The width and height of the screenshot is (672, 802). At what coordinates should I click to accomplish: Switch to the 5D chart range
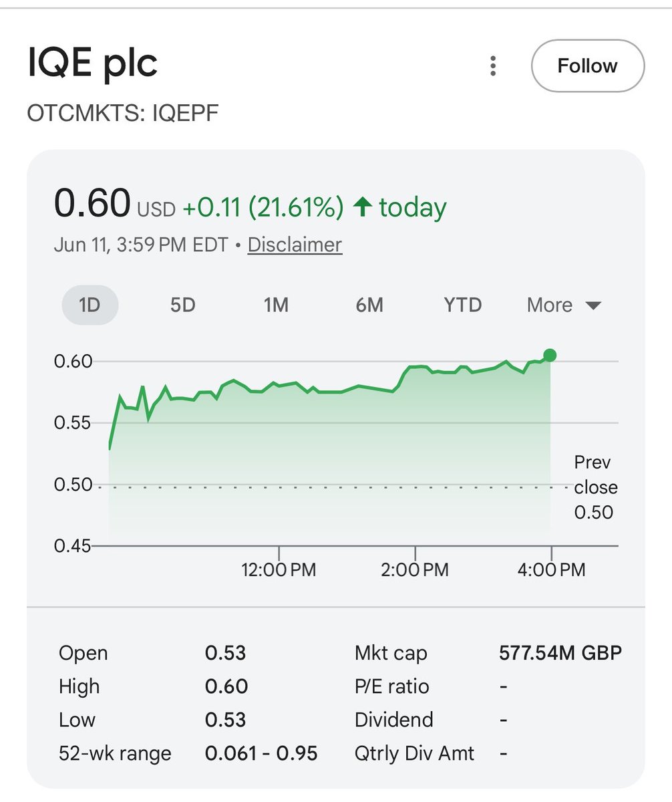(182, 305)
